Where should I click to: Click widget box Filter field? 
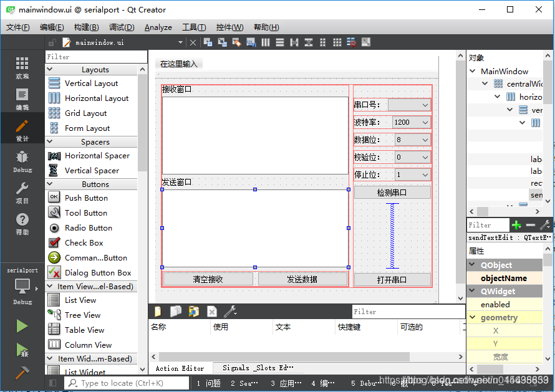click(96, 57)
